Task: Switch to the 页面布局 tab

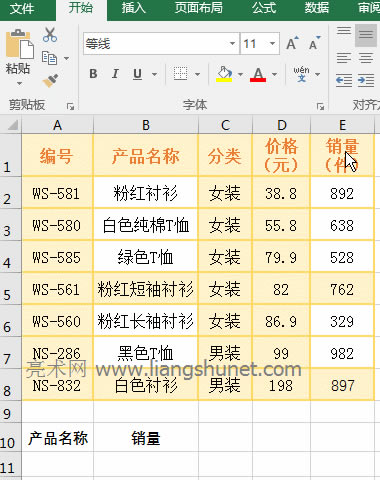Action: click(x=199, y=8)
